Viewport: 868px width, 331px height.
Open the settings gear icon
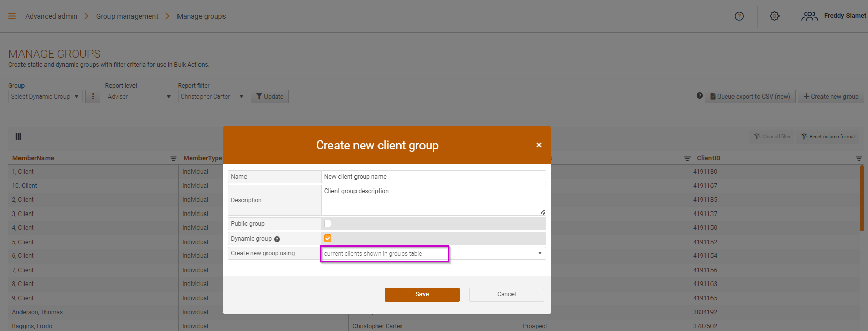pyautogui.click(x=775, y=16)
